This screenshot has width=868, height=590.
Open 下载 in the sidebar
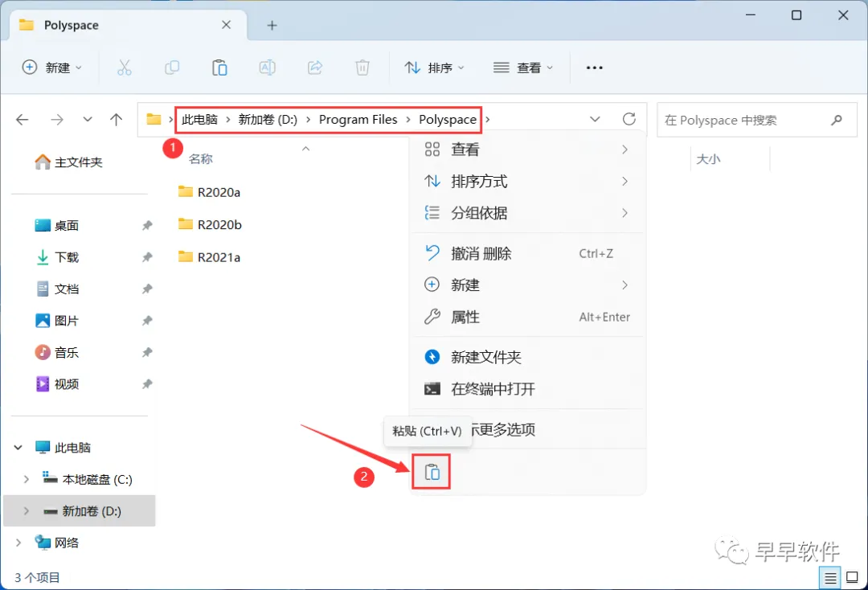pos(56,257)
